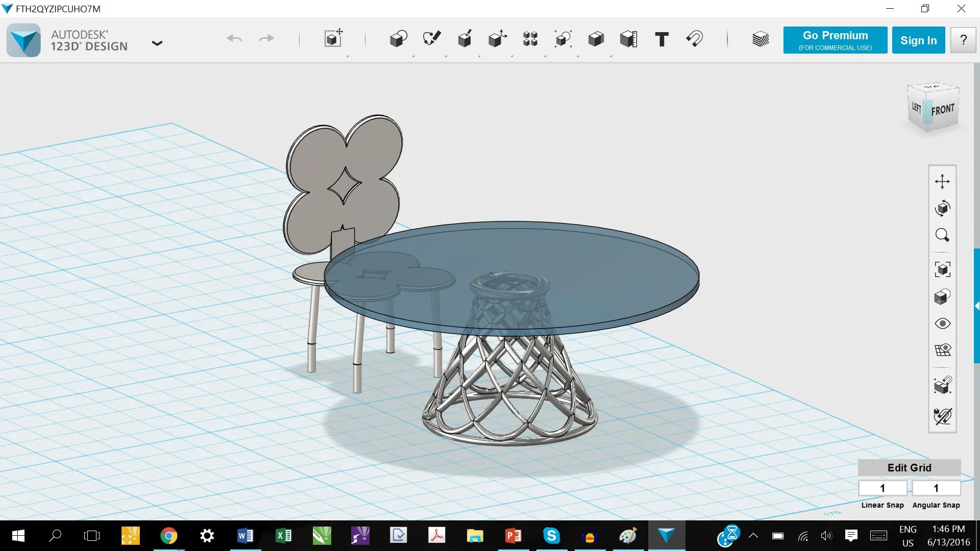The image size is (980, 551).
Task: Open the Combine tool
Action: [596, 39]
